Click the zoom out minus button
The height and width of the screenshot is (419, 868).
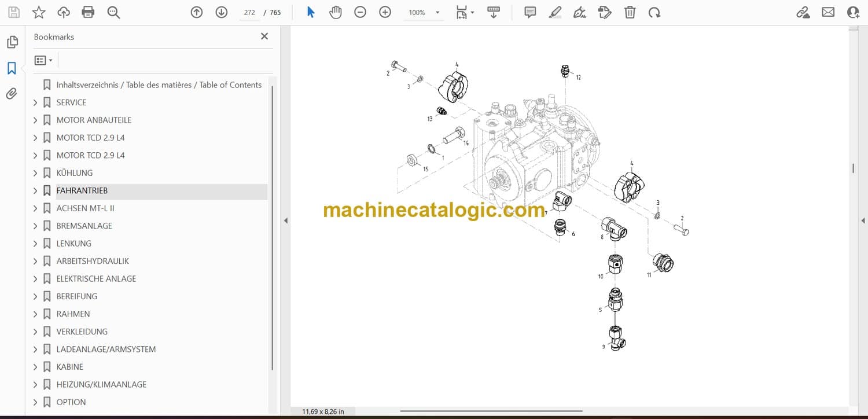[361, 12]
